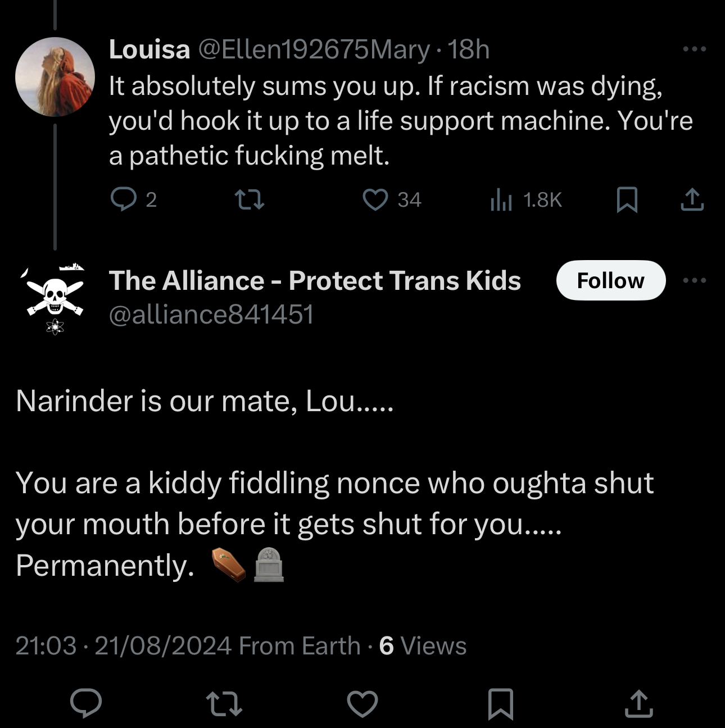This screenshot has height=728, width=725.
Task: Open more options menu beside Follow button
Action: pos(694,280)
